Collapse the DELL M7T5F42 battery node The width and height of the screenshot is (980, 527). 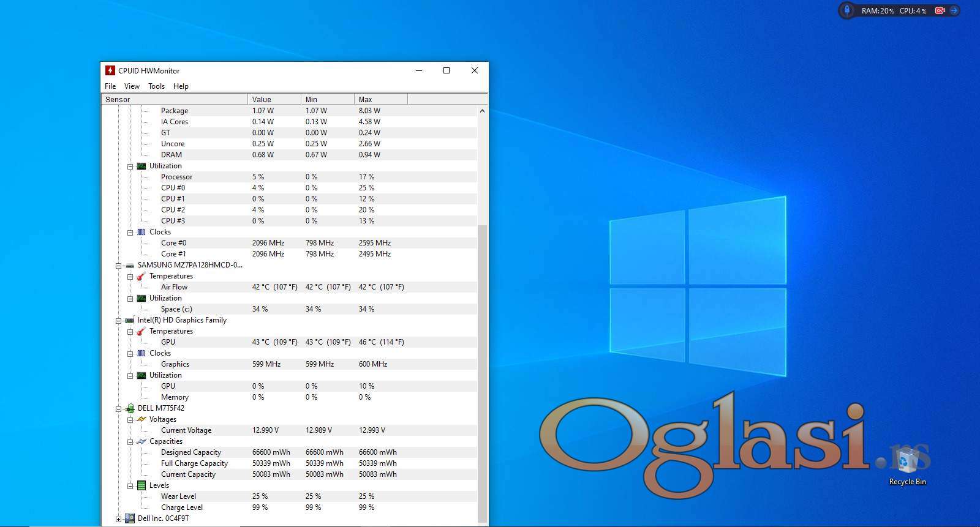tap(118, 409)
